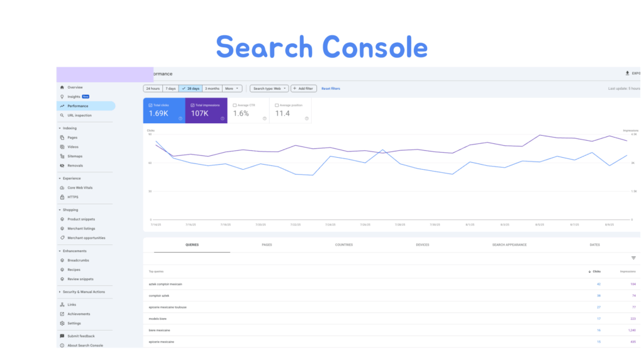The height and width of the screenshot is (362, 644).
Task: Switch to the Queries tab
Action: (192, 245)
